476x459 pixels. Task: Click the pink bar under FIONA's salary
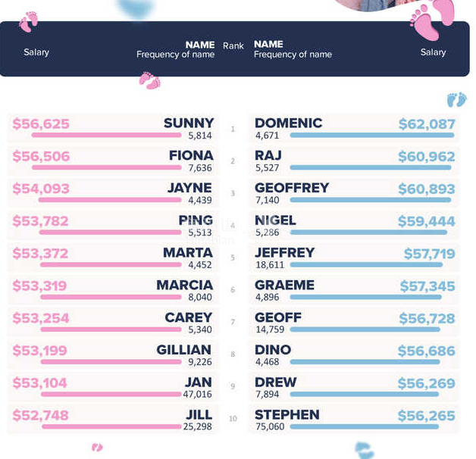coord(107,167)
